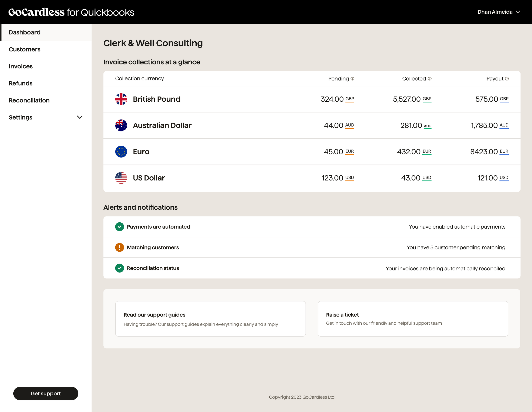This screenshot has width=532, height=412.
Task: Click the 575.00 GBP payout amount
Action: (x=492, y=99)
